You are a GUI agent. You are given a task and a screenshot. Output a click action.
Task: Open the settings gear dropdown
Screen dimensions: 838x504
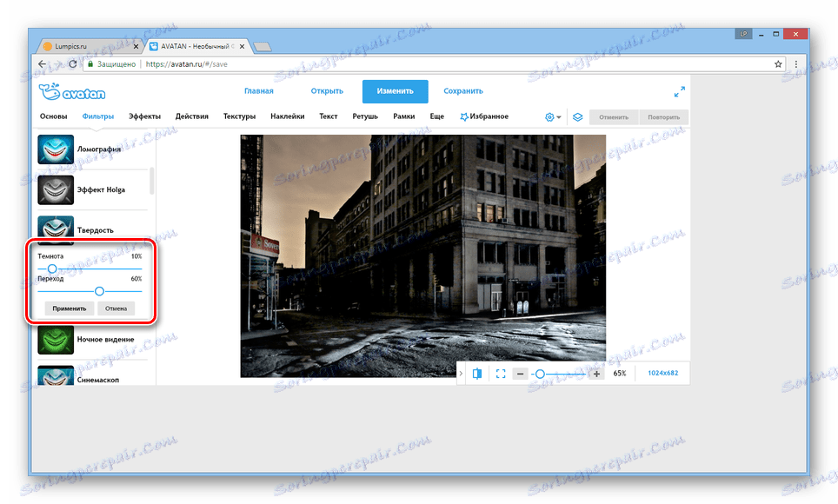tap(553, 117)
